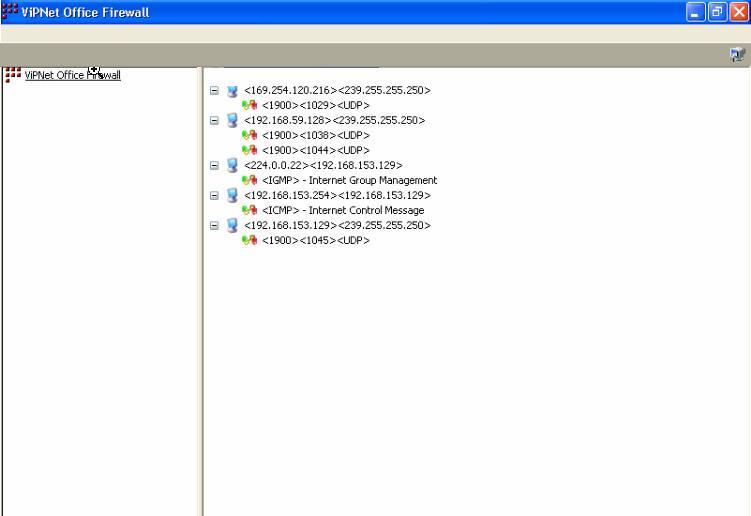This screenshot has height=516, width=751.
Task: Click ViPNet Office Firewall tree icon in left pane
Action: [x=13, y=75]
